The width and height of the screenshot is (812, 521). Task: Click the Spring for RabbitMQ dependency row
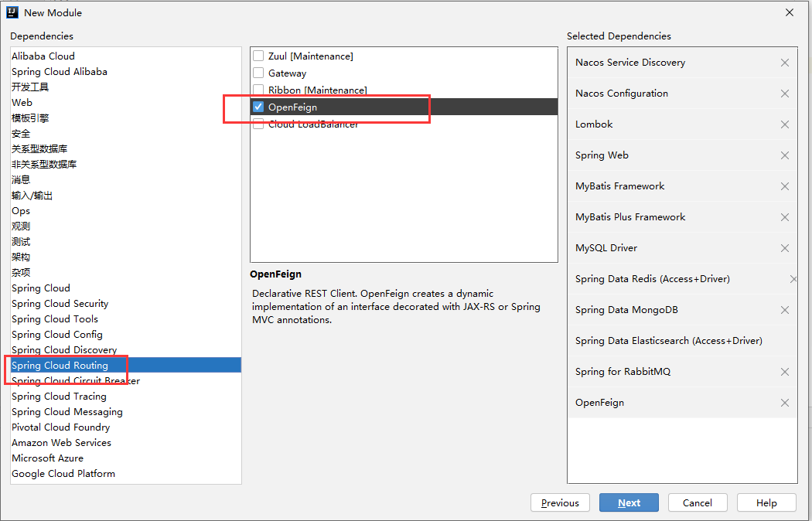click(682, 372)
